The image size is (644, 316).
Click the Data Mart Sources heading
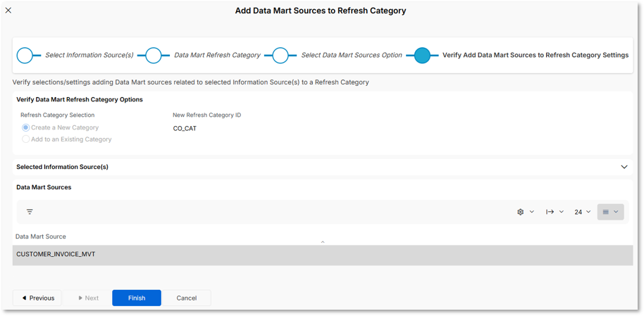44,187
